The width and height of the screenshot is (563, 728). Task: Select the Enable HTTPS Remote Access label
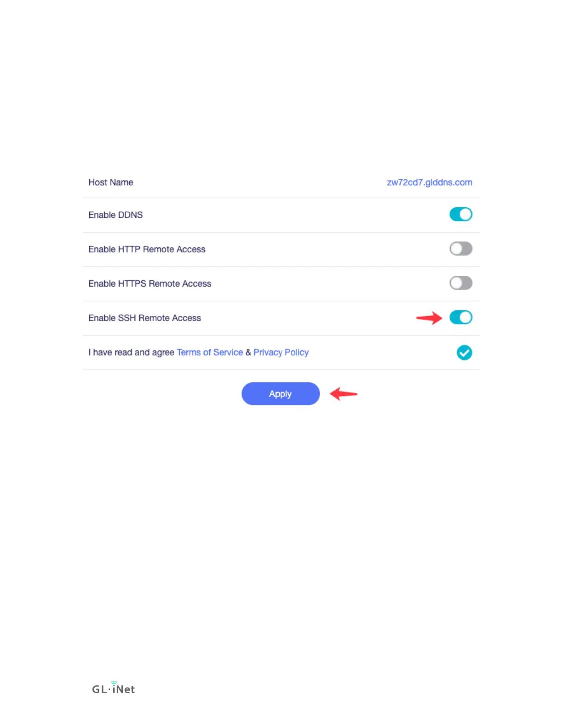pos(150,284)
